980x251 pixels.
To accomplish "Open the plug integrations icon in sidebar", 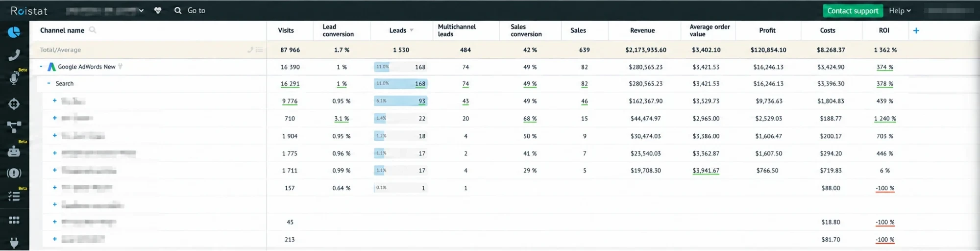I will coord(14,243).
